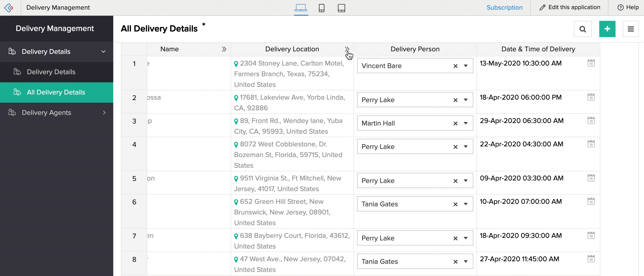
Task: Click the 2304 Stoney Lane map pin
Action: pyautogui.click(x=236, y=64)
